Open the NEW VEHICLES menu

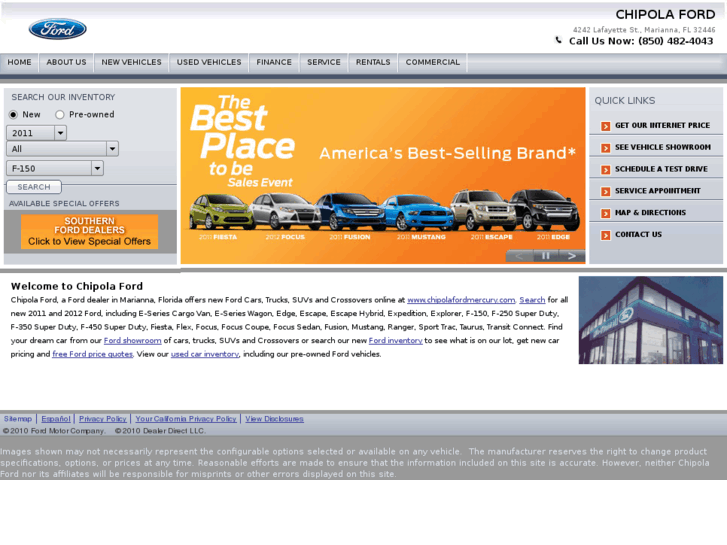tap(132, 63)
